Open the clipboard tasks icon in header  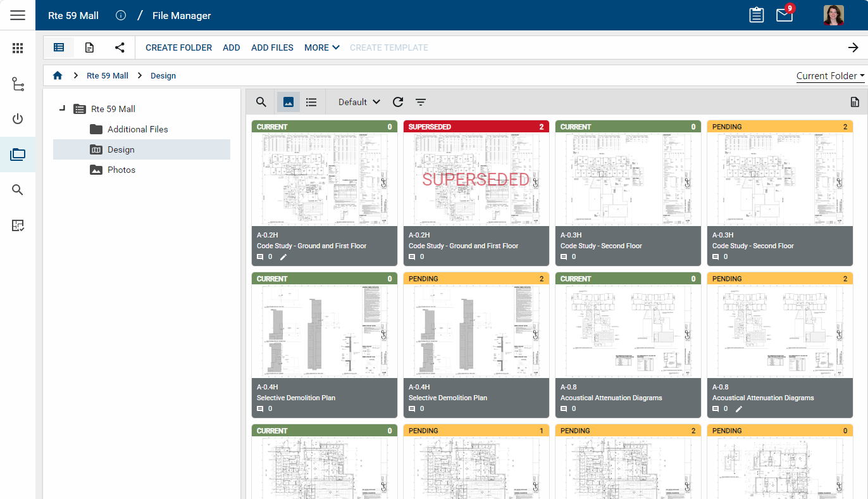(x=756, y=15)
